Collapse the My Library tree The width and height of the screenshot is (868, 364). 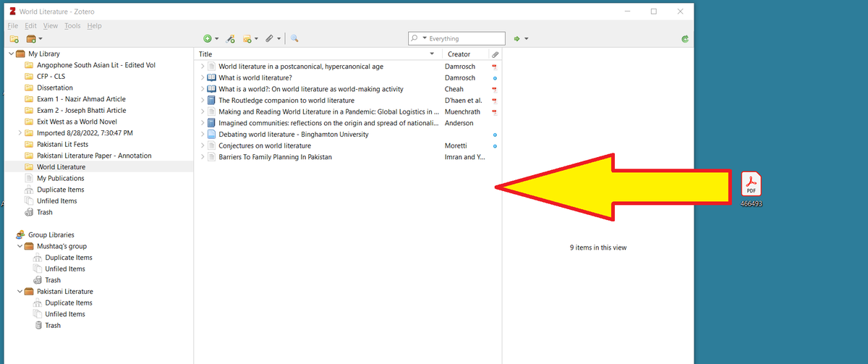pos(10,54)
